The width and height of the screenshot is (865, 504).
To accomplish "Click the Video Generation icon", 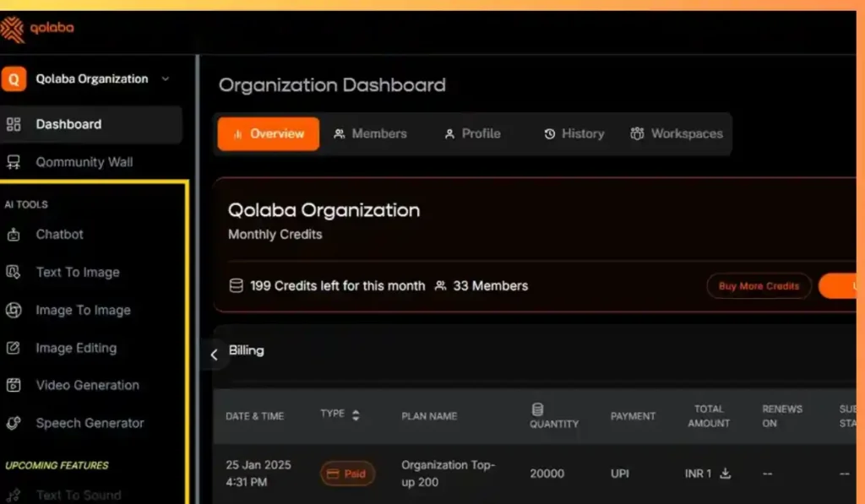I will (x=14, y=386).
